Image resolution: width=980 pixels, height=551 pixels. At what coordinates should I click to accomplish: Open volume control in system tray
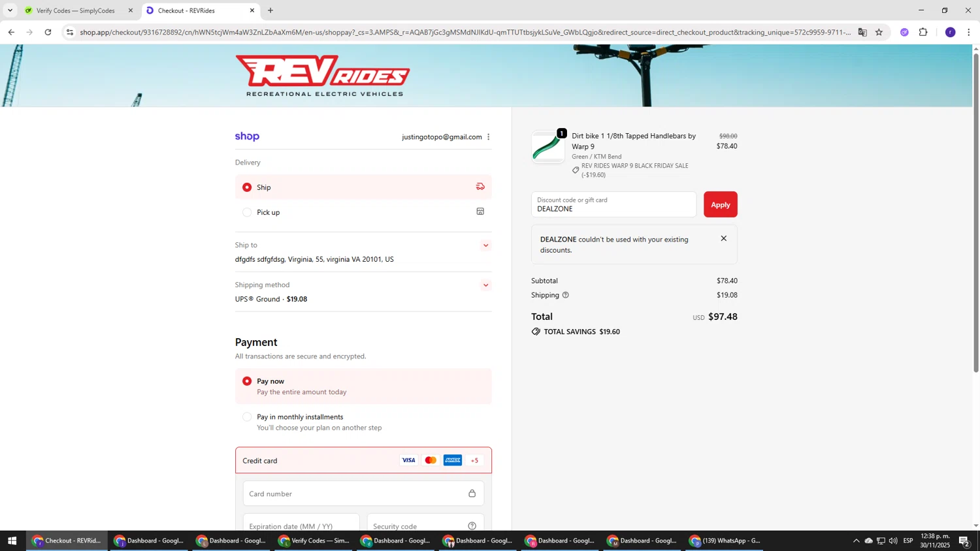(x=893, y=541)
